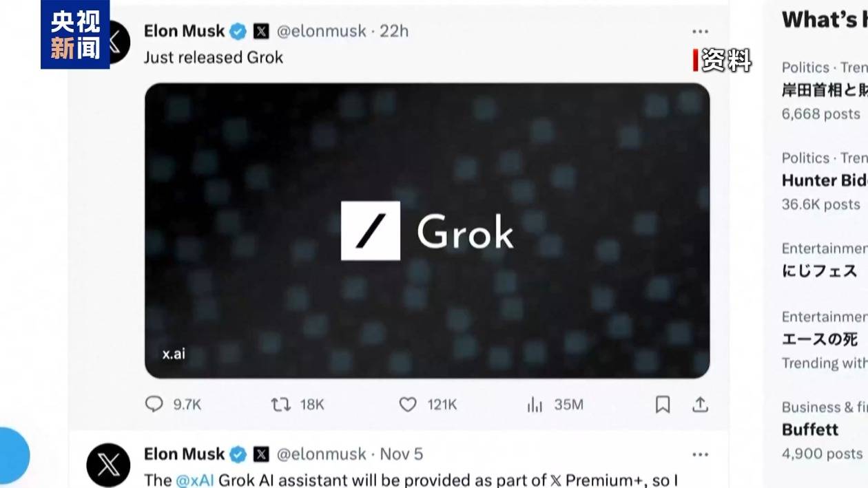The image size is (868, 488).
Task: Select the Buffett trending topic
Action: (x=810, y=429)
